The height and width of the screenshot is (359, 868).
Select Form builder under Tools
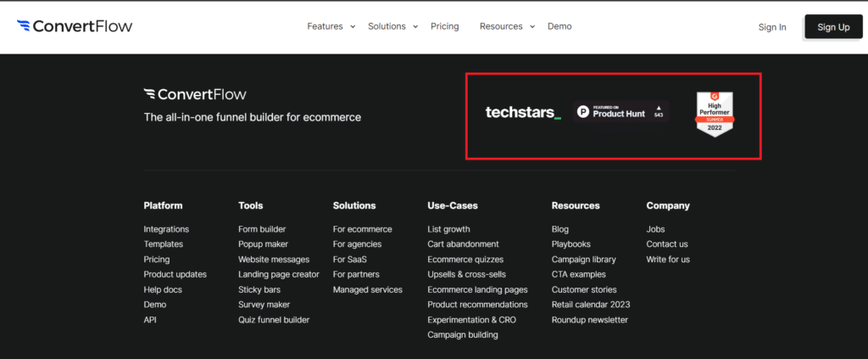[x=262, y=229]
